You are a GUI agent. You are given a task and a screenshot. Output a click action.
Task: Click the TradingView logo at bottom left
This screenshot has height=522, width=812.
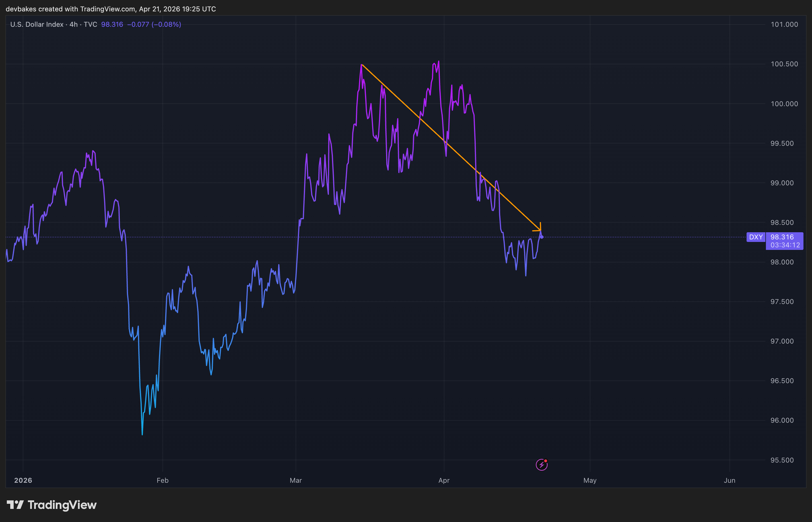51,505
